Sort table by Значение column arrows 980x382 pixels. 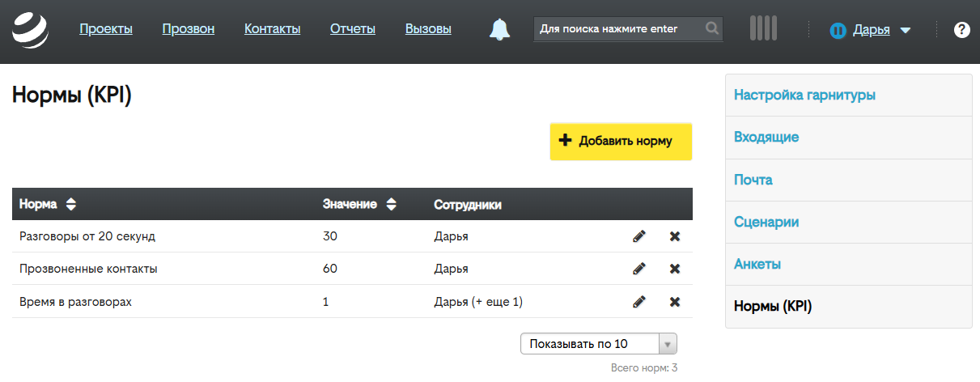coord(391,205)
